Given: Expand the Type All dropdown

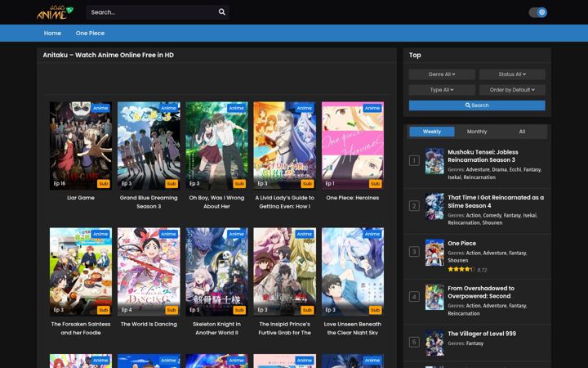Looking at the screenshot, I should [442, 90].
